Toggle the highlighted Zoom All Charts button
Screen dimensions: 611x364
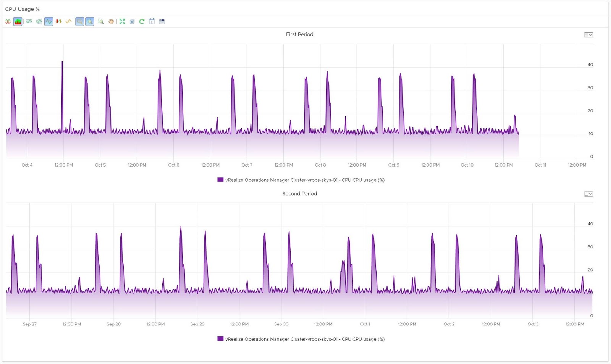pyautogui.click(x=89, y=22)
